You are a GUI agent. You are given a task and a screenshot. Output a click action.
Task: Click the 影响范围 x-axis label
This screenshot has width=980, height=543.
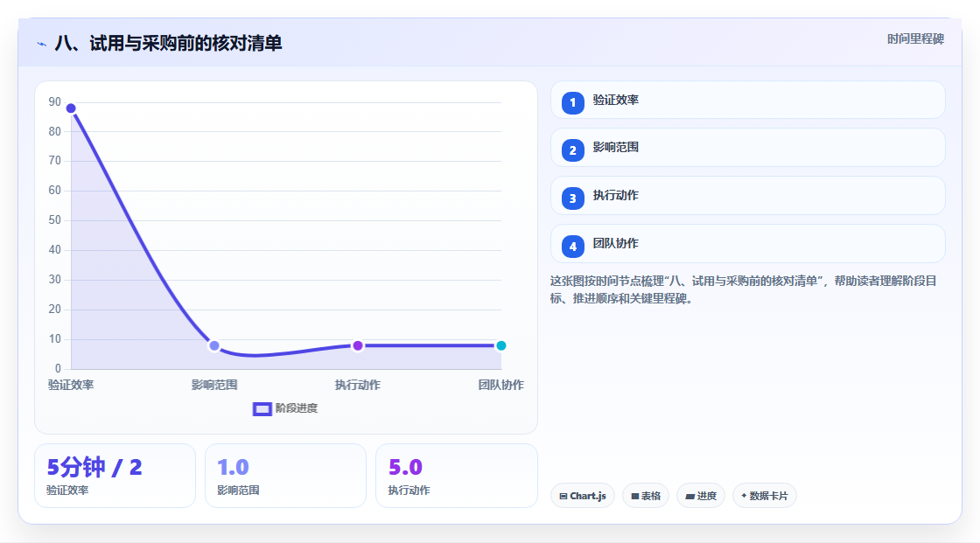tap(214, 385)
